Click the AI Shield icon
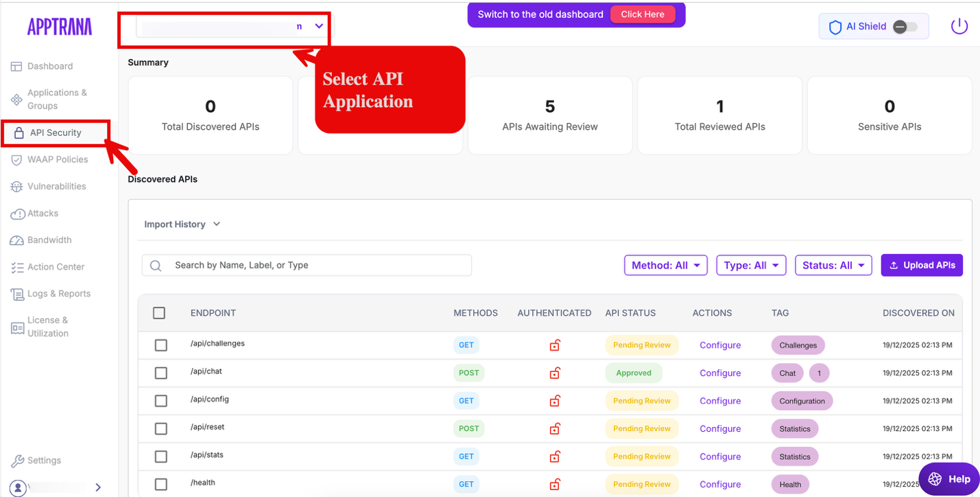Image resolution: width=980 pixels, height=497 pixels. pos(835,27)
